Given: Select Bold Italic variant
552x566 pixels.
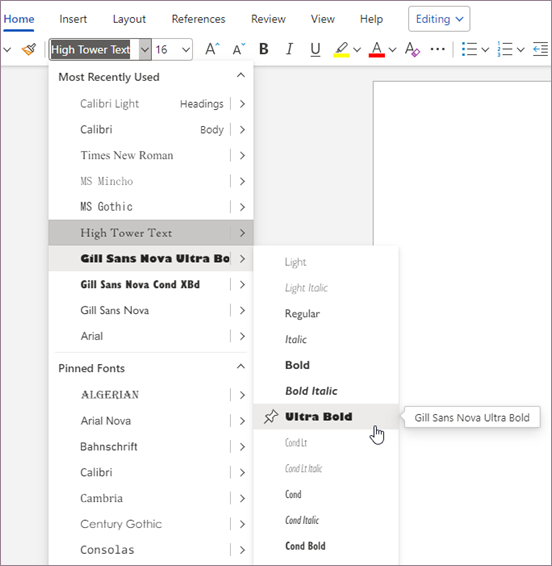Looking at the screenshot, I should pos(326,391).
